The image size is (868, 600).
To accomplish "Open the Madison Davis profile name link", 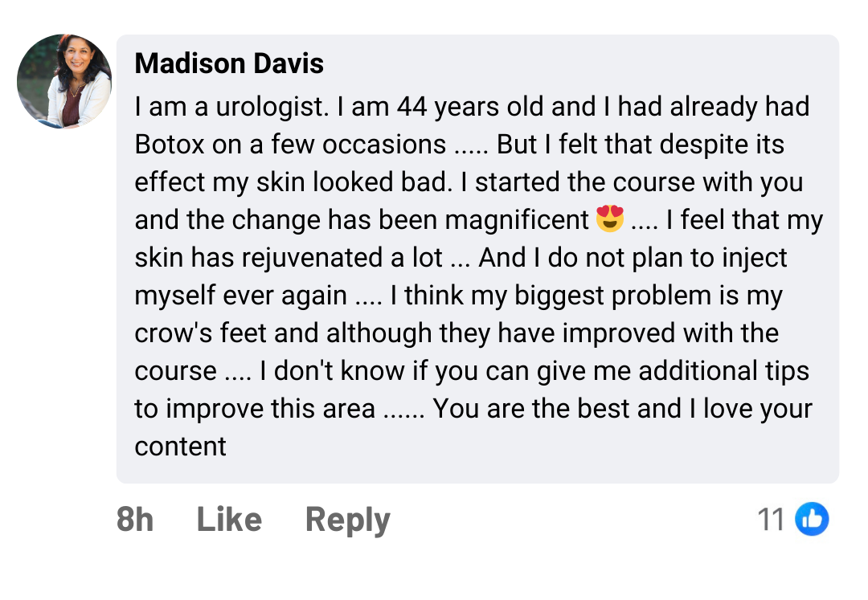I will point(229,63).
